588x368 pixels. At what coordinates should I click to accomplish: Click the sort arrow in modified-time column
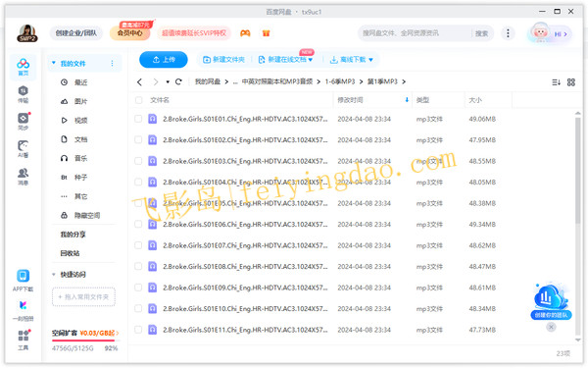(x=407, y=100)
